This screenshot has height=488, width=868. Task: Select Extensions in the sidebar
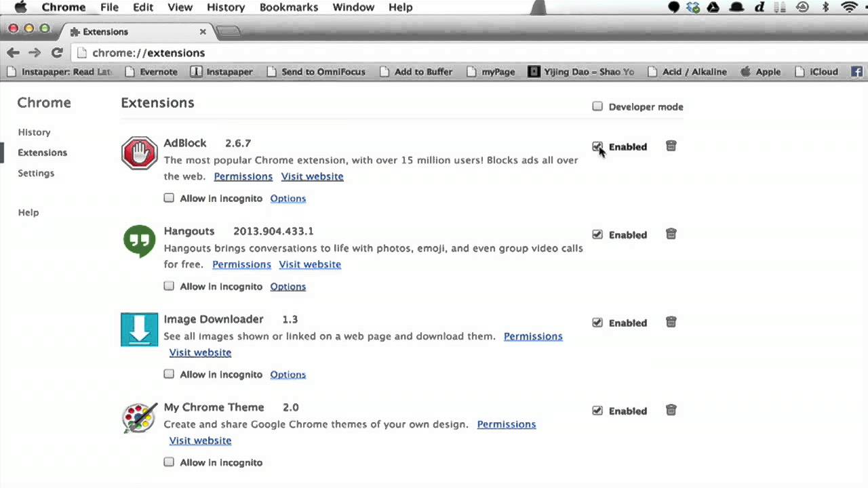point(42,152)
